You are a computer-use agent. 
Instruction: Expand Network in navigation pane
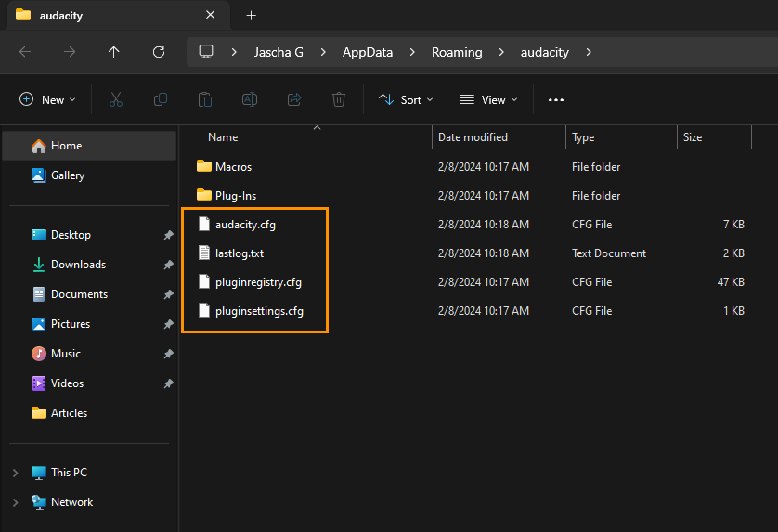pos(16,502)
